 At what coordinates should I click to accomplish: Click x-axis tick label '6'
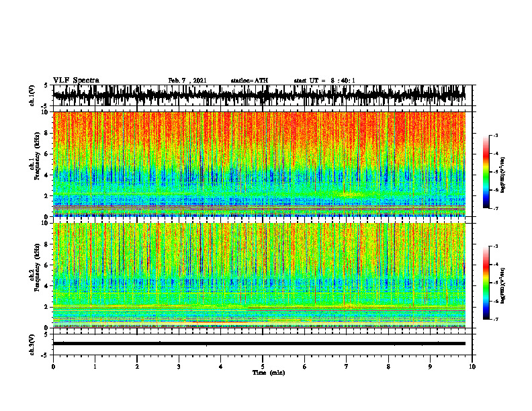[x=305, y=367]
